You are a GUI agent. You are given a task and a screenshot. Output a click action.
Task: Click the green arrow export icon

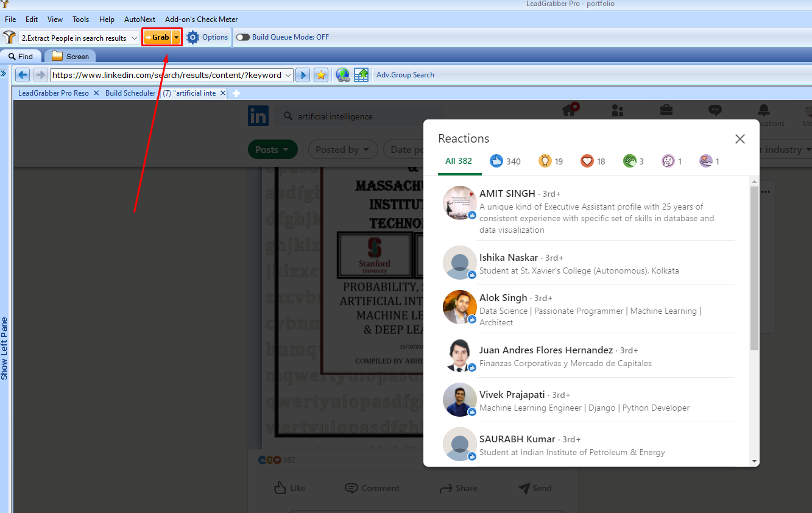361,75
